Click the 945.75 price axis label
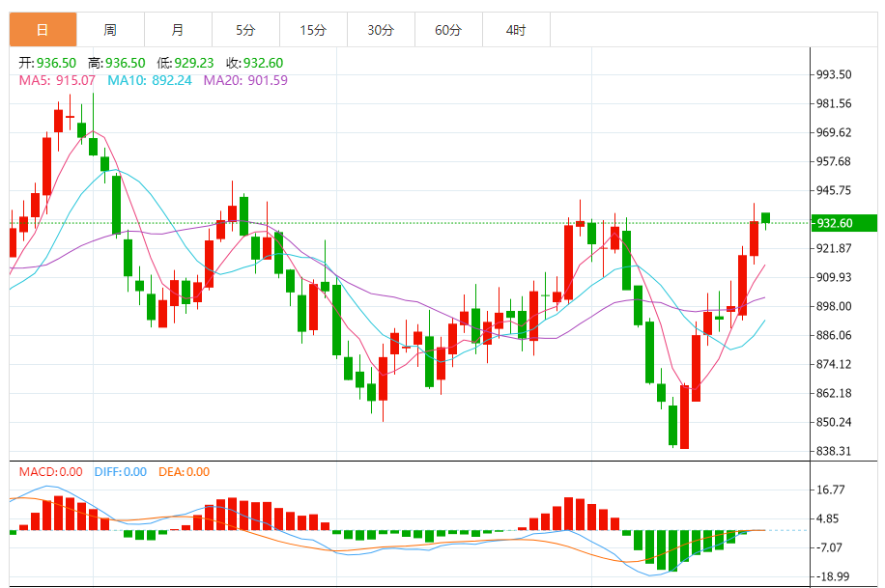 834,190
